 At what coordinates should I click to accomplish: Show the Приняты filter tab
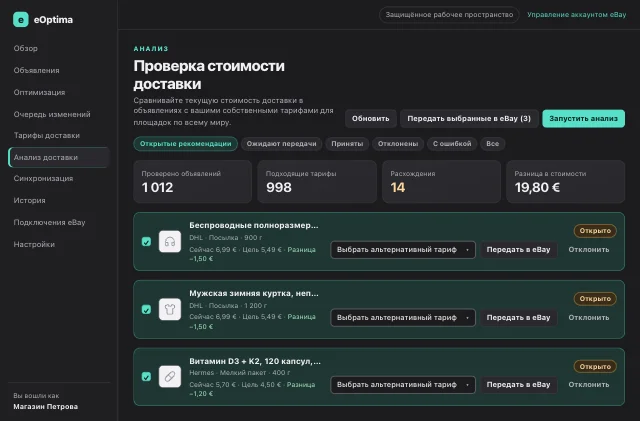(x=347, y=144)
